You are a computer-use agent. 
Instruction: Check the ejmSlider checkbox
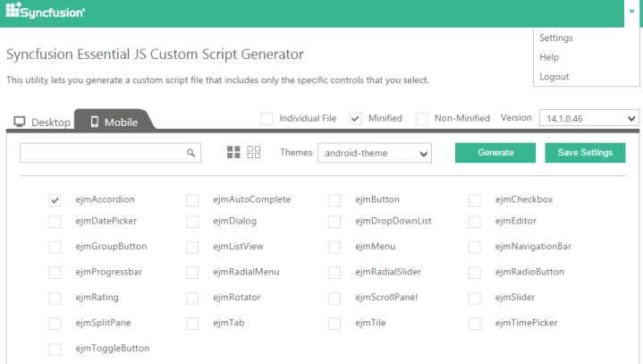475,298
